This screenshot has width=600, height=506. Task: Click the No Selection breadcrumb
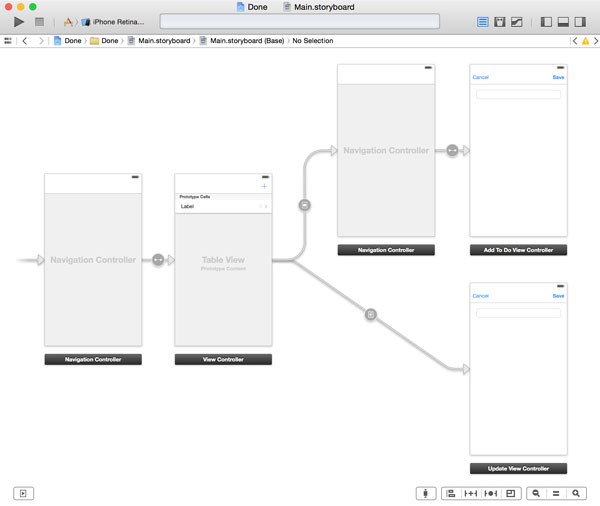point(313,41)
